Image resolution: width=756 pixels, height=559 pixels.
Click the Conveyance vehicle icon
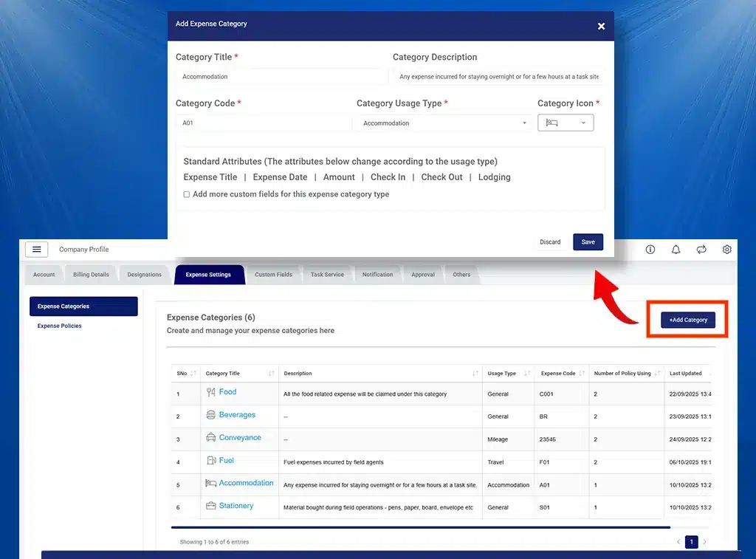coord(212,437)
